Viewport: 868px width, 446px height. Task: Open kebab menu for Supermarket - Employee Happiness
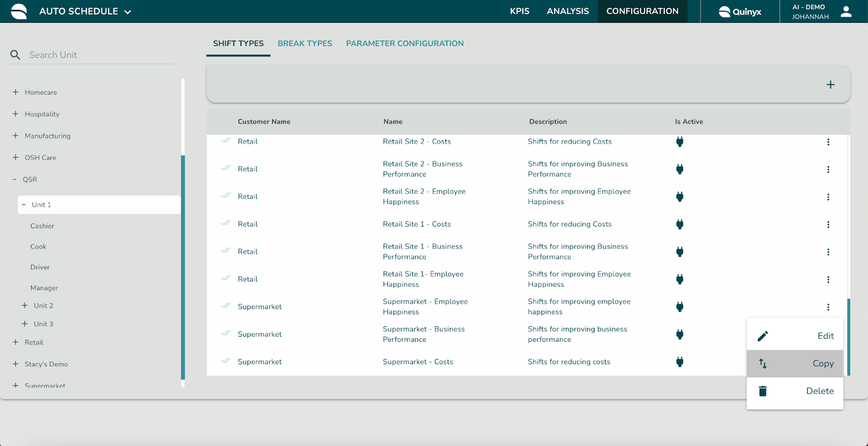click(828, 307)
